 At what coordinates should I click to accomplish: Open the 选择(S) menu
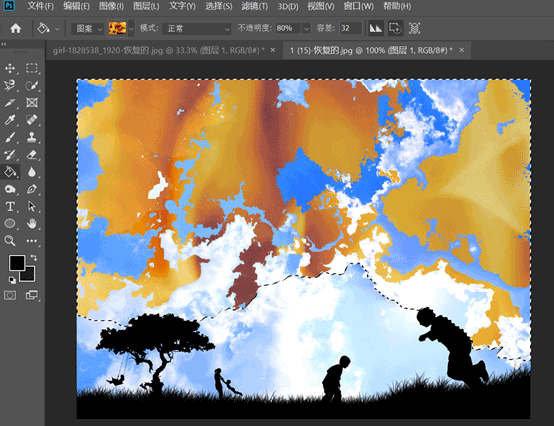[219, 6]
